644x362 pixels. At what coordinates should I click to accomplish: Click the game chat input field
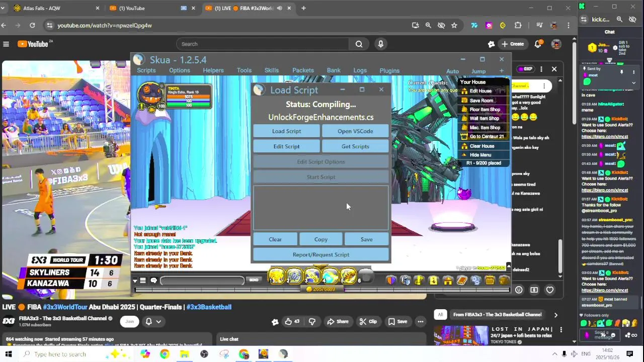point(202,281)
